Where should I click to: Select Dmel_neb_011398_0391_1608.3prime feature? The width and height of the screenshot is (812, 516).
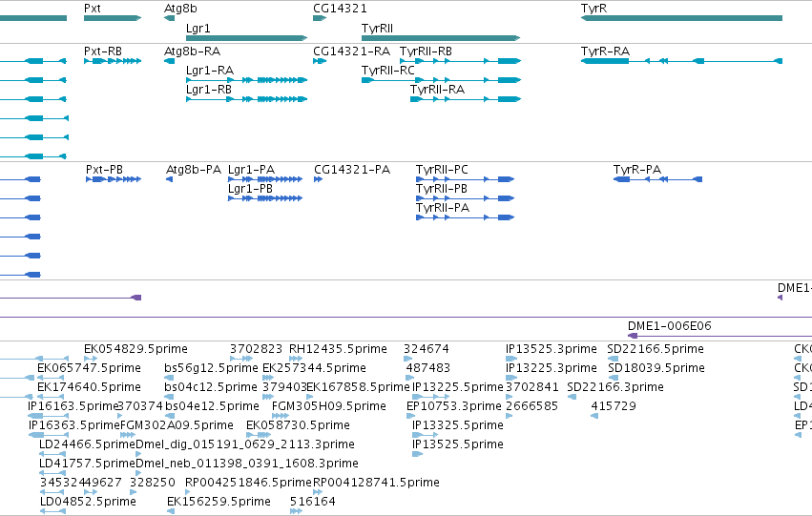pos(138,474)
